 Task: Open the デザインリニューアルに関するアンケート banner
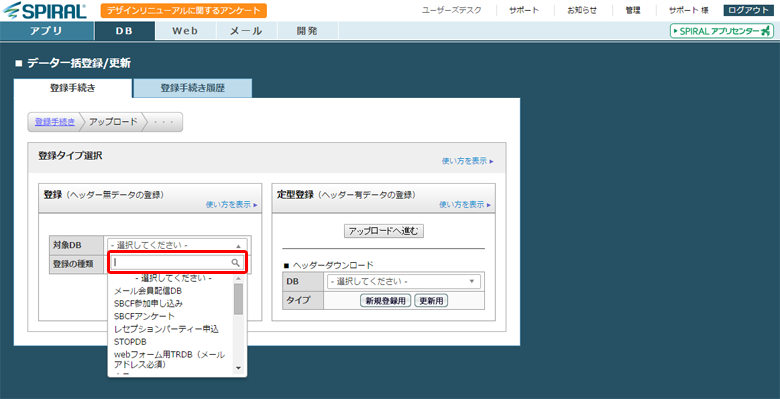(183, 10)
